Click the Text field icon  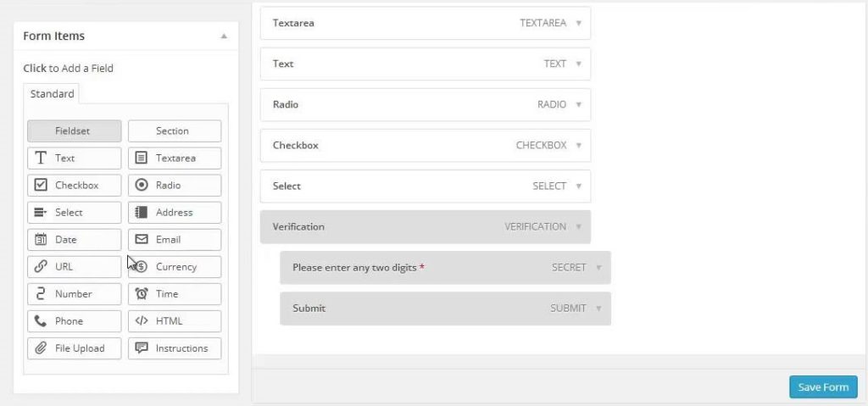tap(40, 159)
